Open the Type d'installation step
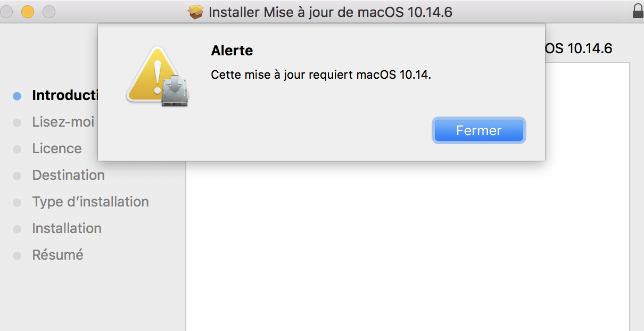Viewport: 644px width, 331px height. pyautogui.click(x=90, y=202)
